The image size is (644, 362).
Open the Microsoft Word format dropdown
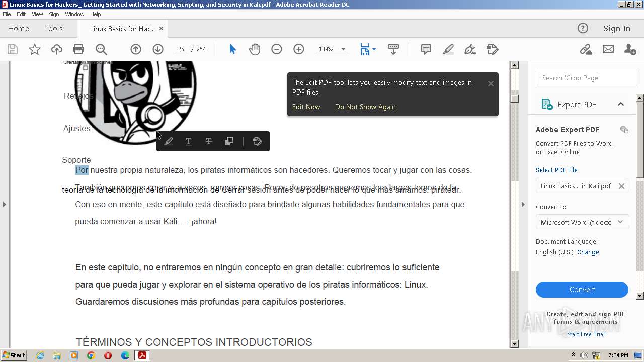click(582, 222)
